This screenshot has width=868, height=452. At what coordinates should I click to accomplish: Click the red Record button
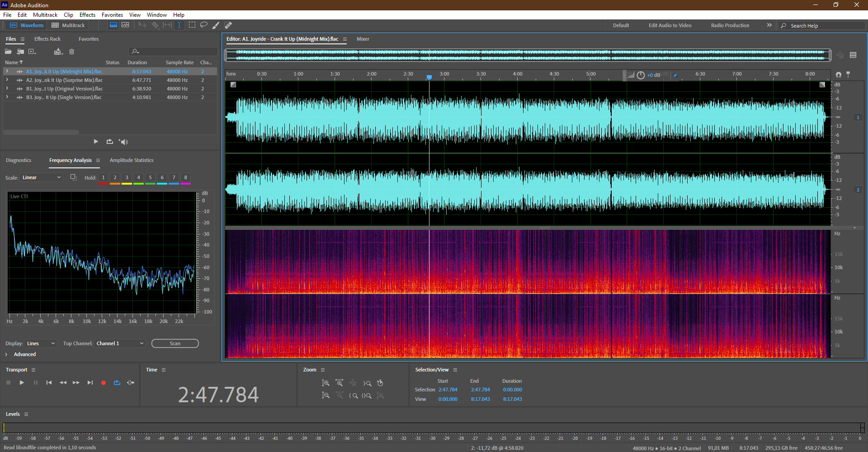(104, 383)
